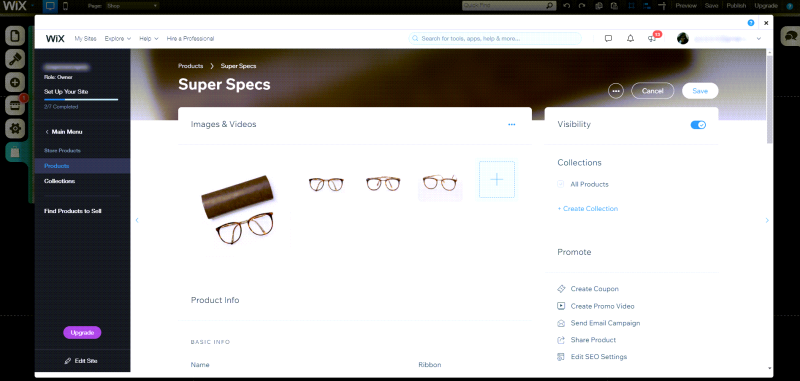Open the notifications bell
This screenshot has width=800, height=381.
point(631,38)
